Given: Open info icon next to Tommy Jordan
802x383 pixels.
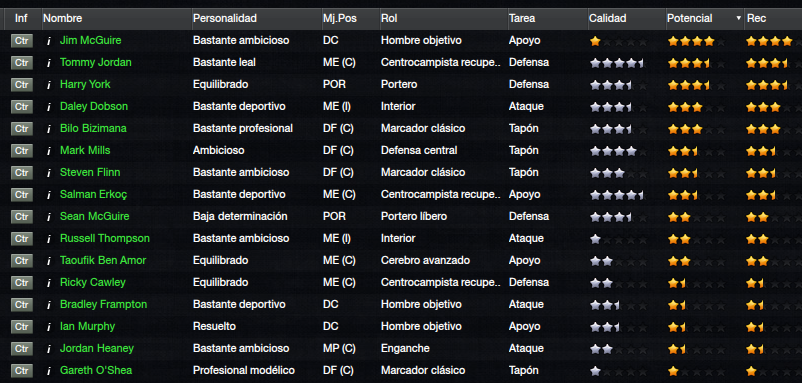Looking at the screenshot, I should pyautogui.click(x=49, y=63).
